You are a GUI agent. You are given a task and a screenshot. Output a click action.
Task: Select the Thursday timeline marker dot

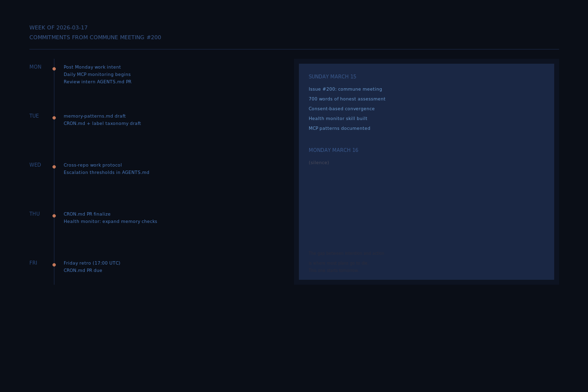click(54, 216)
